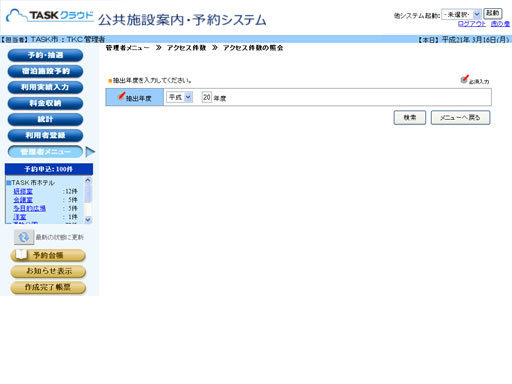Open the 会議室 link in reservation list
Viewport: 512px width, 384px height.
(x=23, y=200)
